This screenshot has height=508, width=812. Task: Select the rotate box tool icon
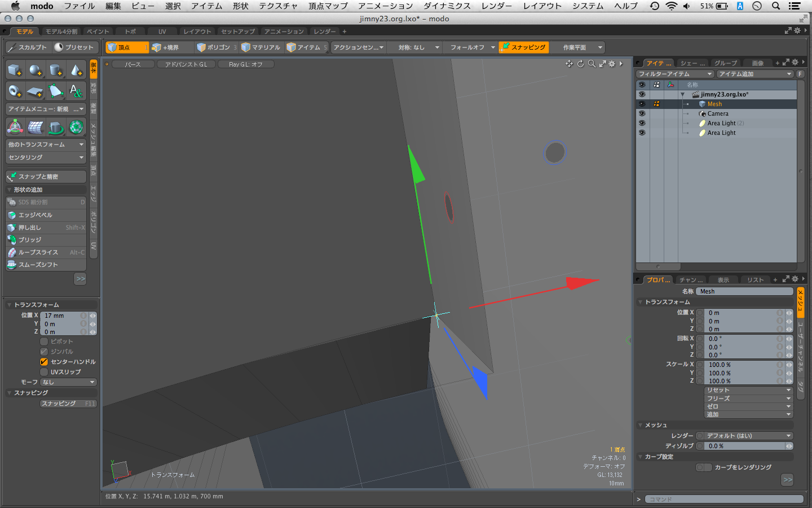(x=56, y=127)
